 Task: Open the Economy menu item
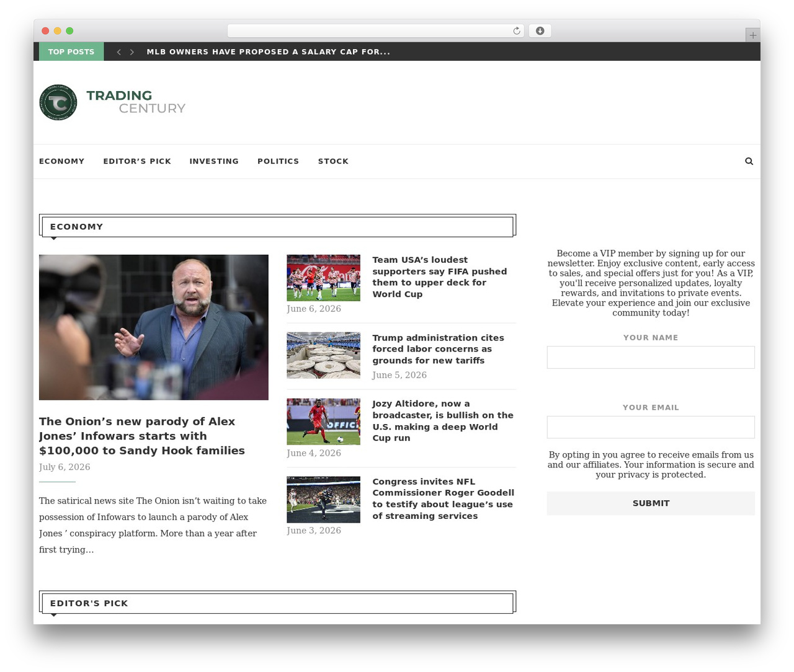[x=61, y=161]
